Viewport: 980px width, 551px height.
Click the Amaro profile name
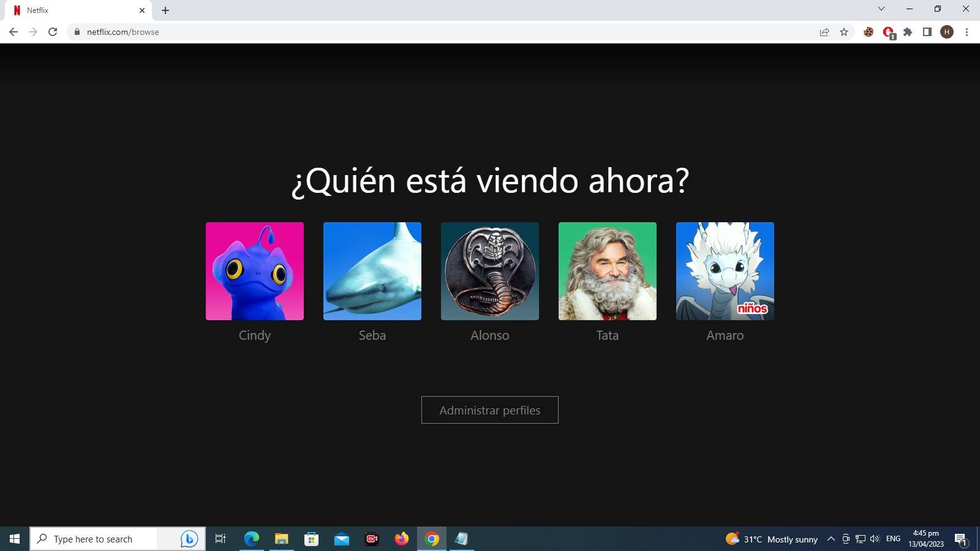725,335
